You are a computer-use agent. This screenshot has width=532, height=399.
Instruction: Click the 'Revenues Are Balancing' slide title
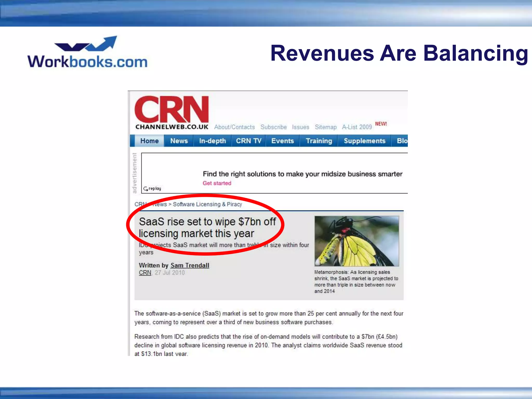[399, 53]
